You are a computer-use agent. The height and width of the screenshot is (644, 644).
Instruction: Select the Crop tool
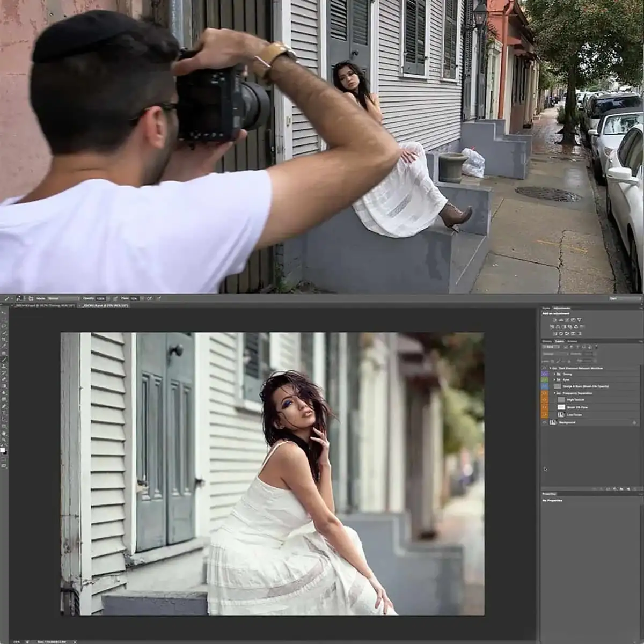pos(4,339)
